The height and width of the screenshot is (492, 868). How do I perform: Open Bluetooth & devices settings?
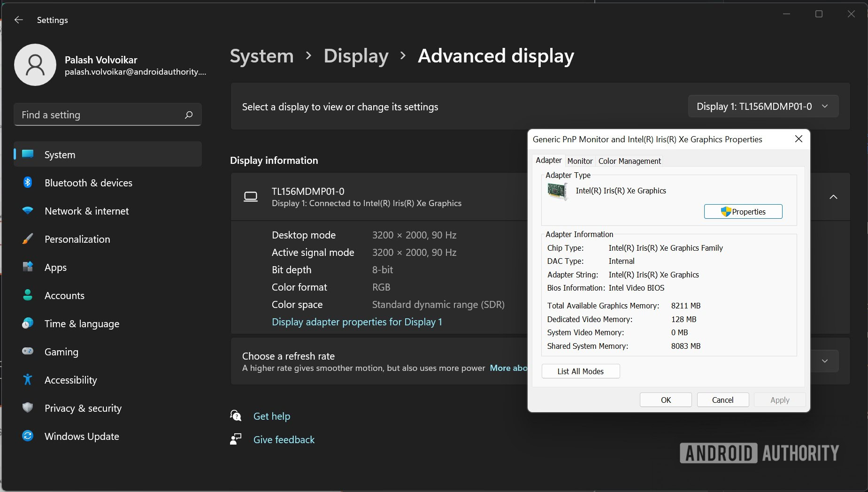(108, 183)
